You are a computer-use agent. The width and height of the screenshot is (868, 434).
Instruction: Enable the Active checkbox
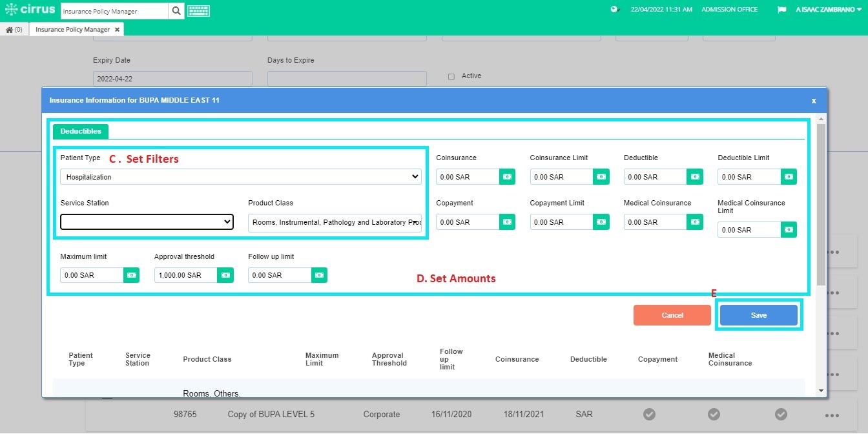coord(451,76)
